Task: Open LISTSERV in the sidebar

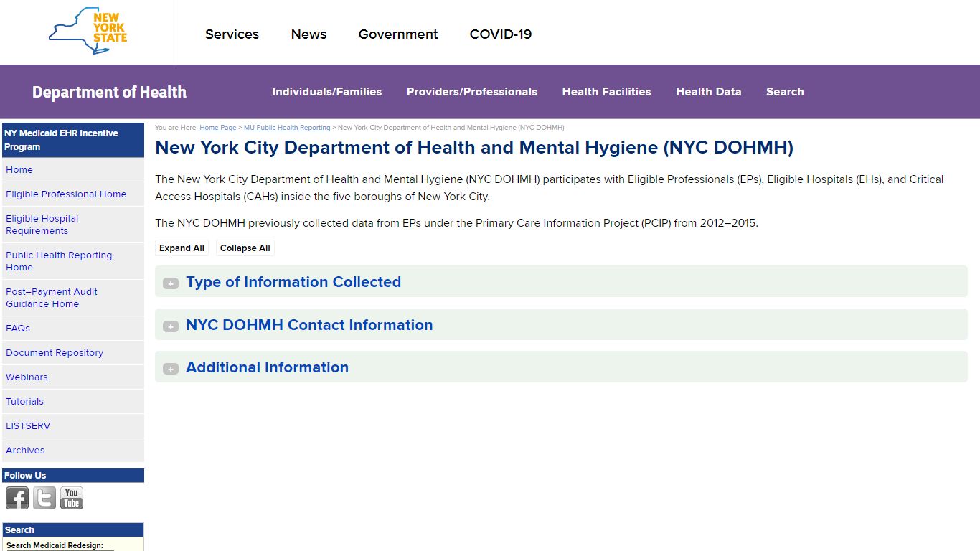Action: [28, 426]
